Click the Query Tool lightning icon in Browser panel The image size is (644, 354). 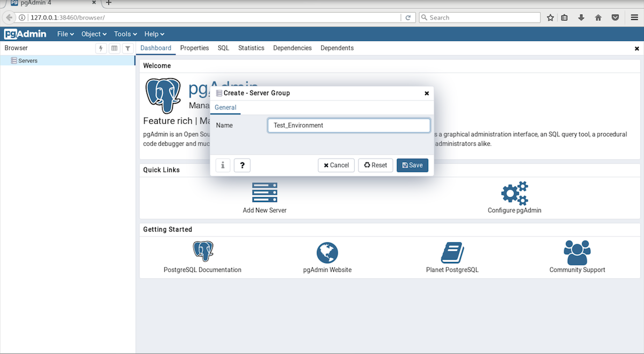(101, 48)
